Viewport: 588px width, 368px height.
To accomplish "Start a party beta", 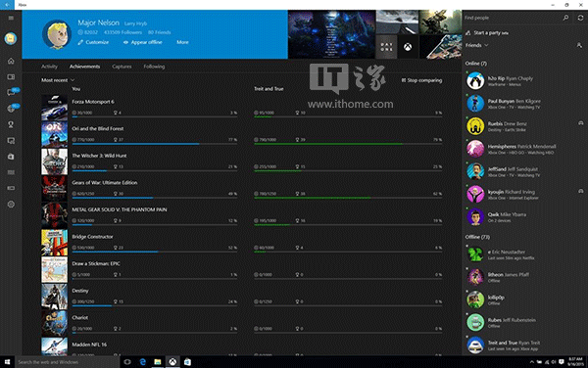I will click(x=487, y=33).
